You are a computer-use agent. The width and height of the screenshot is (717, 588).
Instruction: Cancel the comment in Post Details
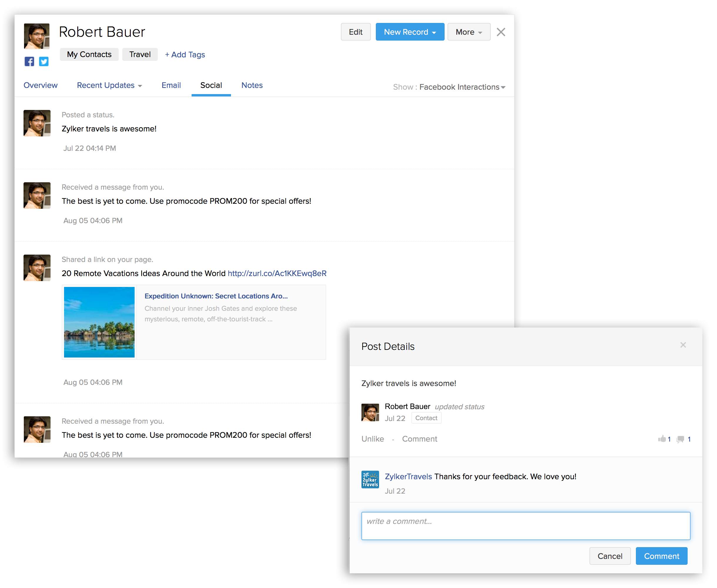tap(610, 556)
